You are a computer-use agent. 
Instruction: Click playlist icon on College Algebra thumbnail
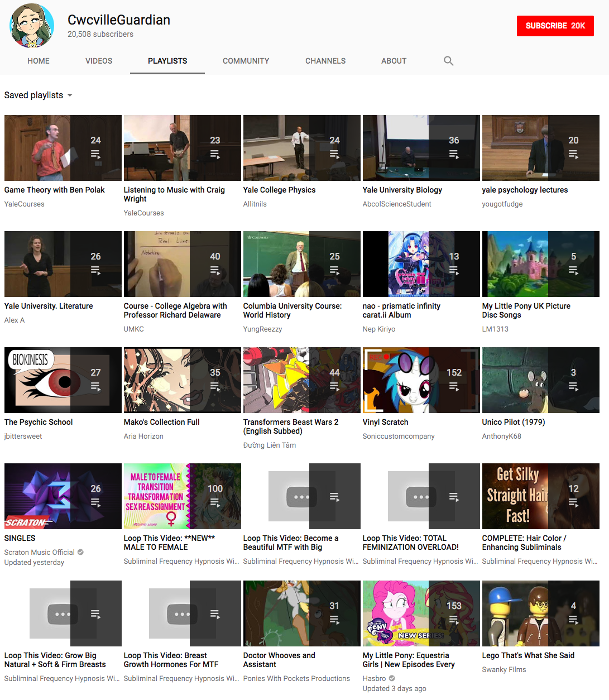coord(215,271)
